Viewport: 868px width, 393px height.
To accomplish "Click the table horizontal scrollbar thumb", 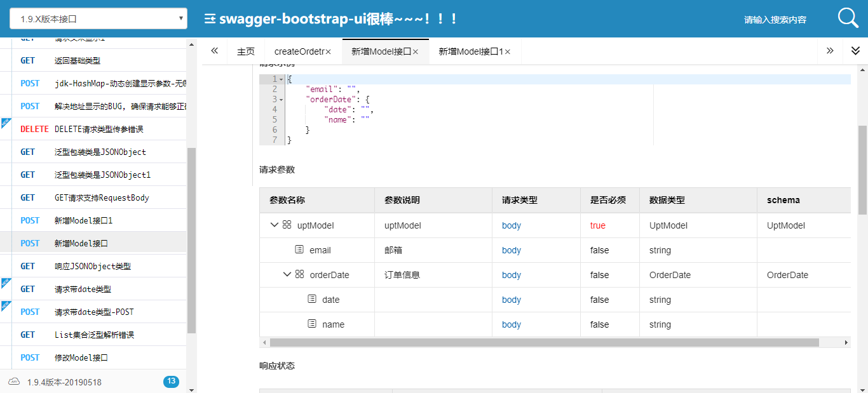I will pos(545,342).
